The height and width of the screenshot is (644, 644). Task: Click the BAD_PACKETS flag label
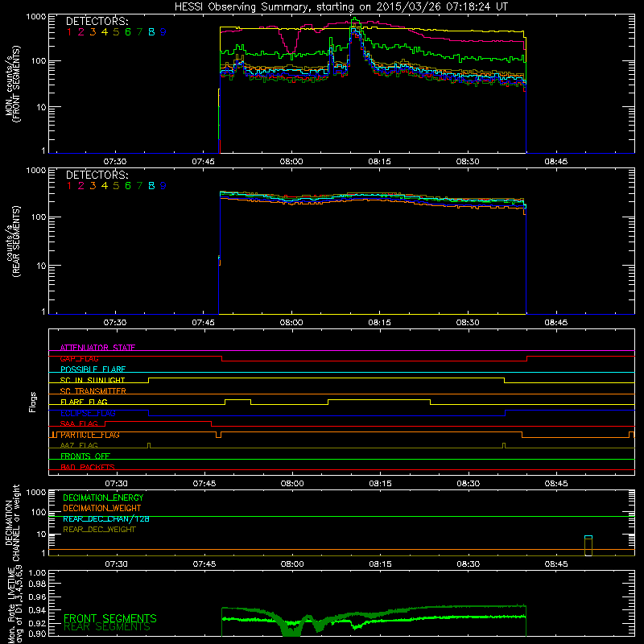[x=88, y=467]
